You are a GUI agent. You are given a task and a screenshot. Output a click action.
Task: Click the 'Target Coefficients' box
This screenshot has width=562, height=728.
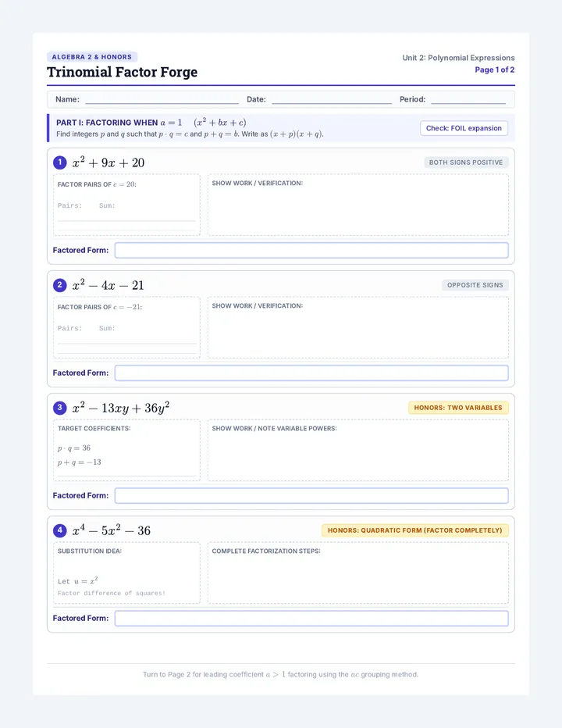(126, 450)
